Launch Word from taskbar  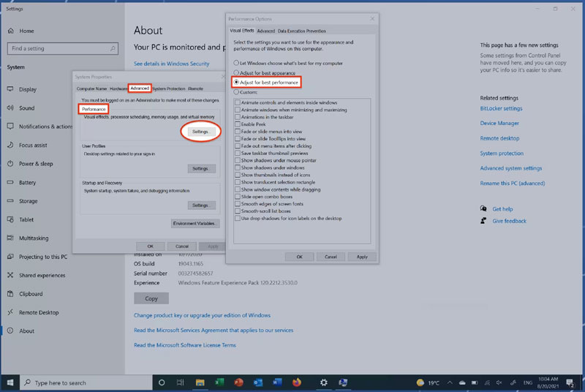(x=277, y=382)
